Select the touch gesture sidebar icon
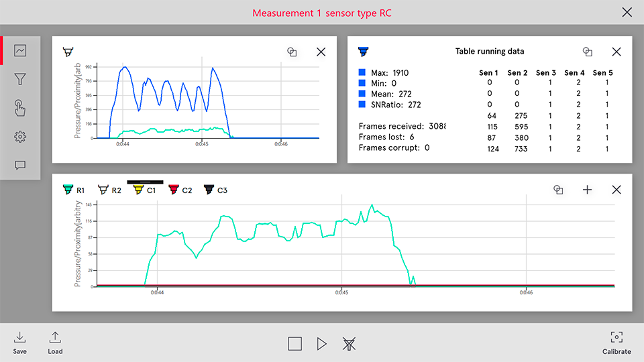Viewport: 644px width, 362px height. 20,108
